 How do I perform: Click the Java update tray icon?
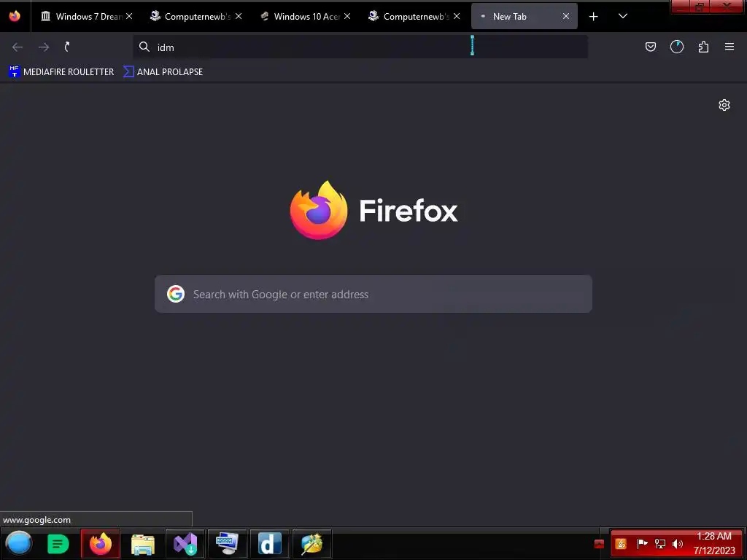point(621,544)
